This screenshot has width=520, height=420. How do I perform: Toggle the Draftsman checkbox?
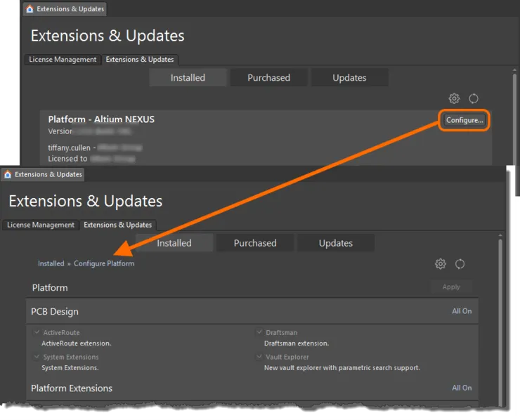[259, 332]
